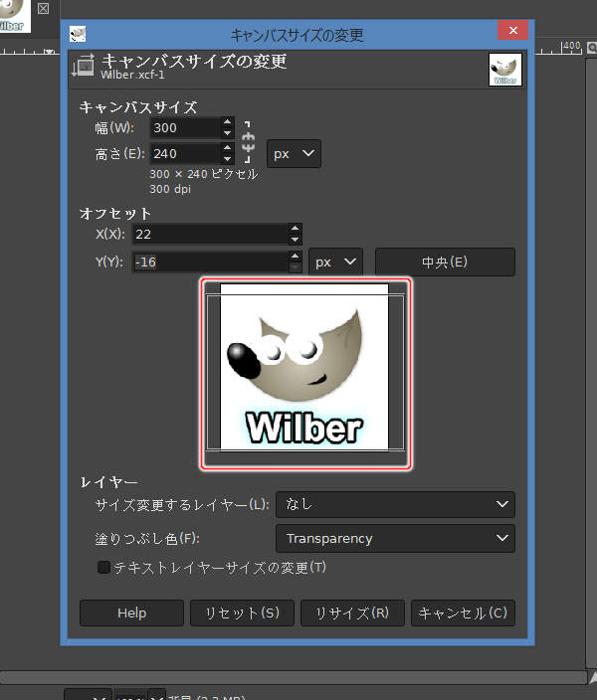
Task: Click the Wilber offset preview area
Action: [x=305, y=373]
